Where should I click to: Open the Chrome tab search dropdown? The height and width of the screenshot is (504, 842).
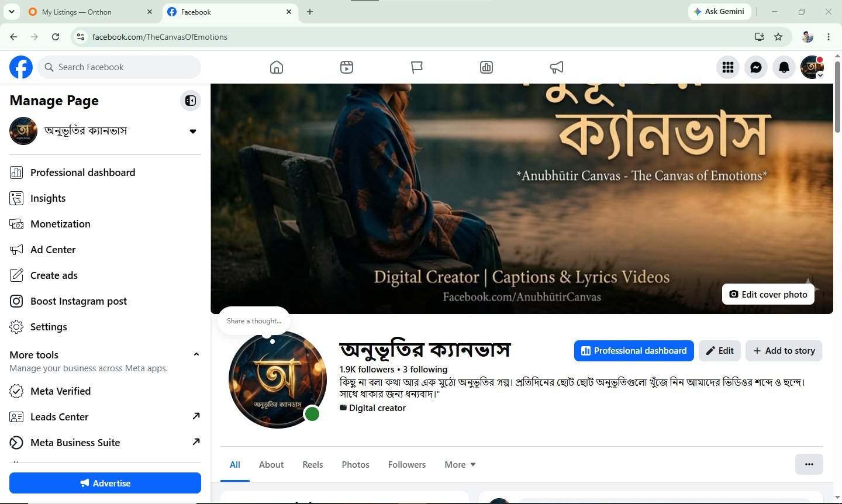coord(11,12)
